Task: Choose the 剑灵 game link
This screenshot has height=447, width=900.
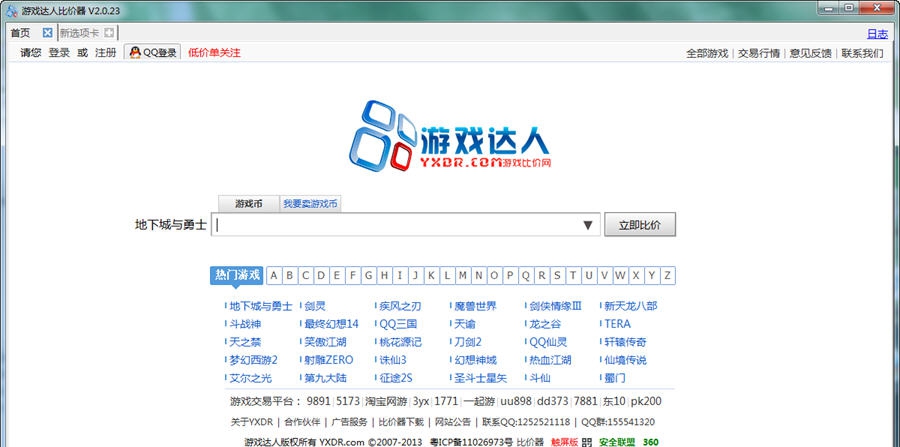Action: pyautogui.click(x=315, y=306)
